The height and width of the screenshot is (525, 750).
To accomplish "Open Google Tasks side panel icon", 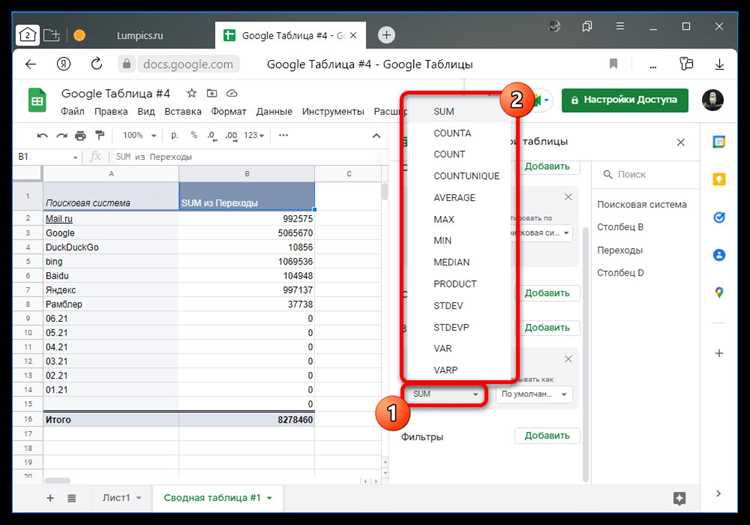I will point(719,218).
